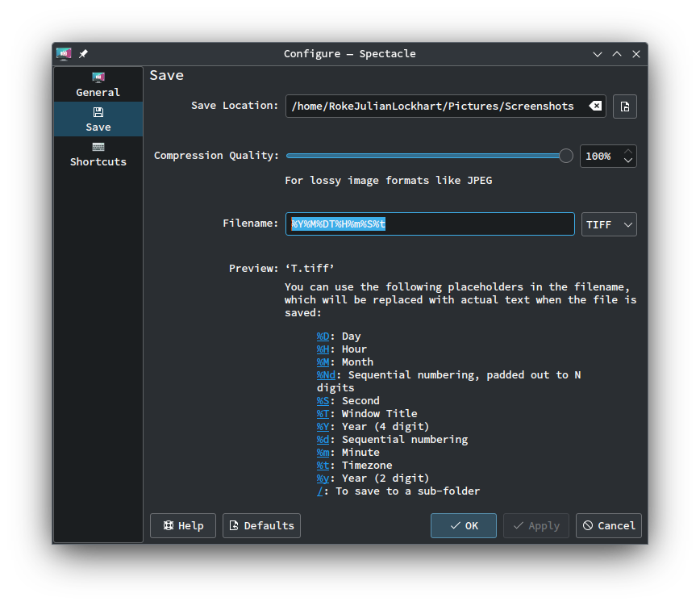
Task: Dismiss dialog with Cancel button
Action: pos(609,525)
